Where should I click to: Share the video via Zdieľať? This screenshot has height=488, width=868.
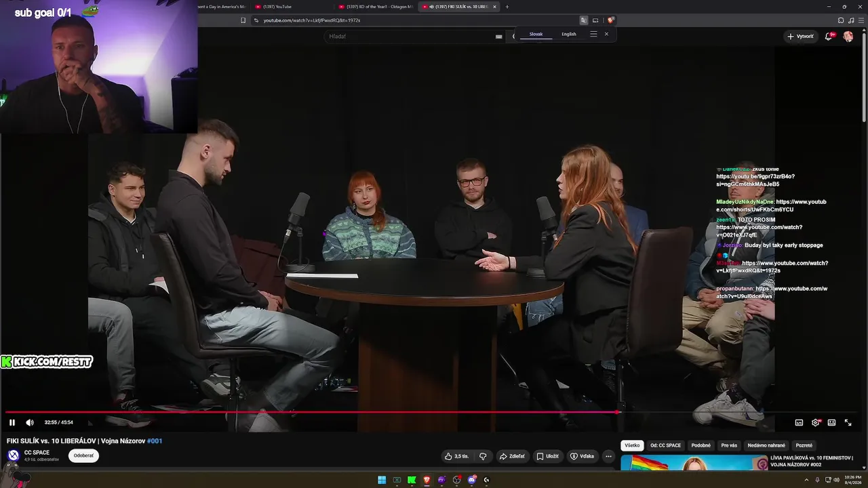click(512, 456)
